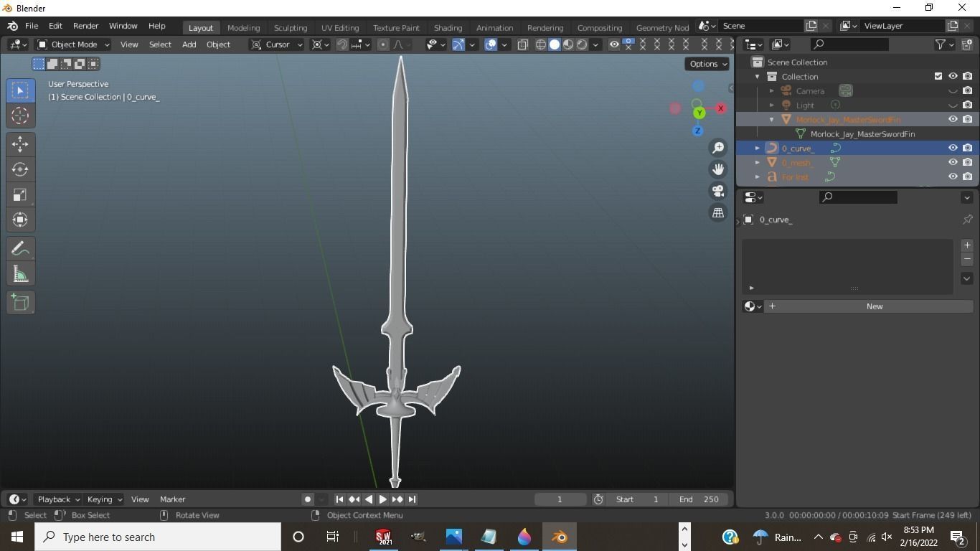The image size is (980, 551).
Task: Activate the Rotate tool
Action: [20, 169]
